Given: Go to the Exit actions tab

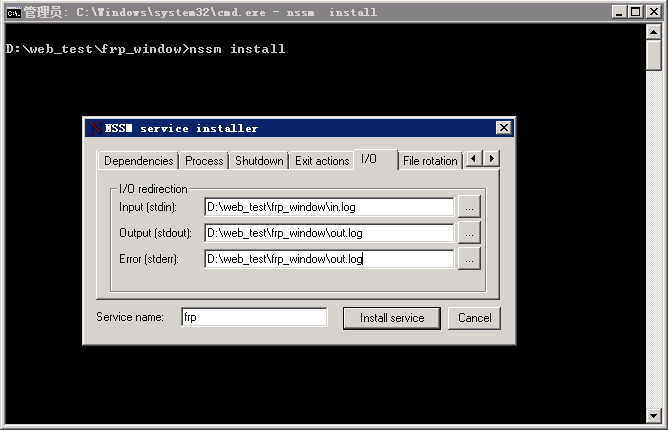Looking at the screenshot, I should pyautogui.click(x=322, y=161).
